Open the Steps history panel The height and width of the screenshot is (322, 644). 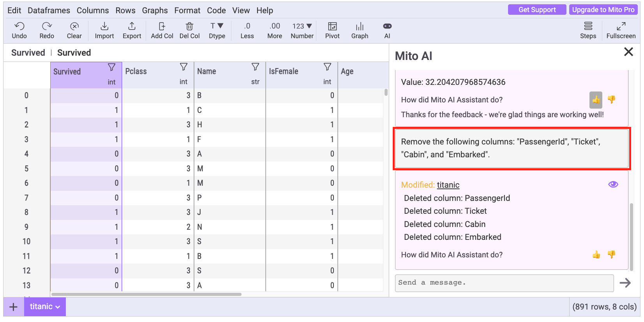click(588, 26)
